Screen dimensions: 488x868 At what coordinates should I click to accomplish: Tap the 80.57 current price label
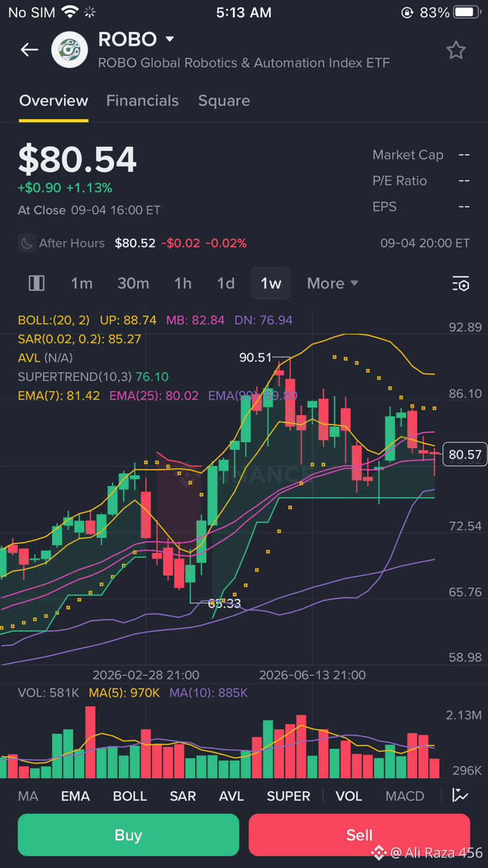[x=465, y=454]
